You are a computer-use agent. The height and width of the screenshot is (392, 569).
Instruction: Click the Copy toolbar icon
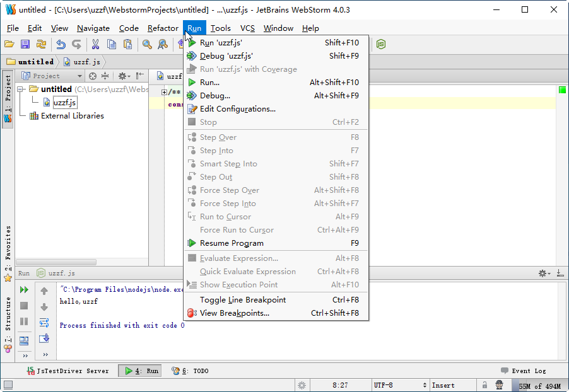click(x=112, y=44)
